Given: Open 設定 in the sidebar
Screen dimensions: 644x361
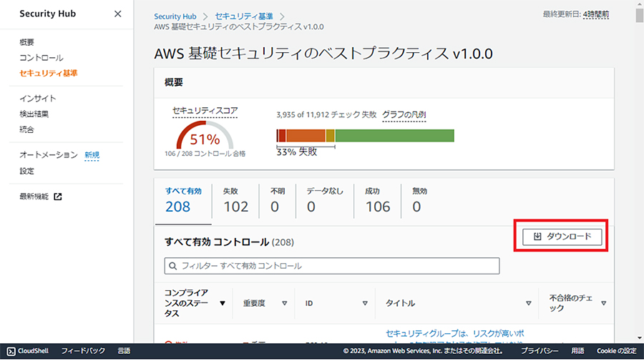Looking at the screenshot, I should (x=26, y=171).
